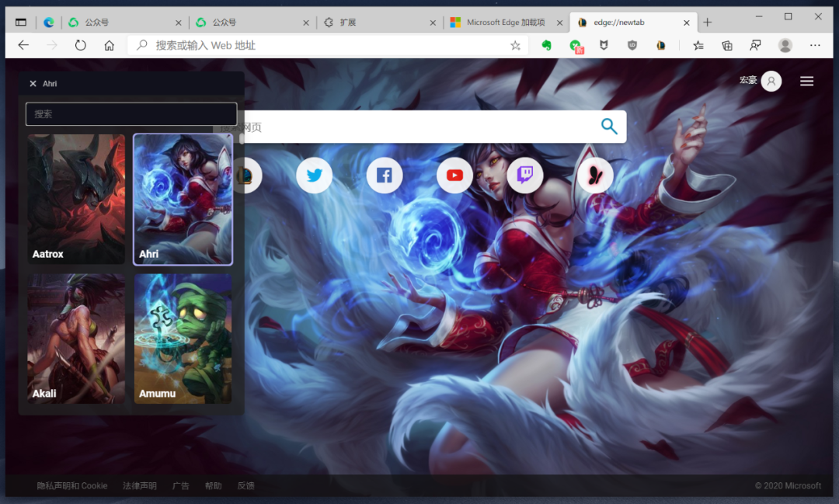Click the 宏豪 username label
This screenshot has width=839, height=504.
(x=748, y=80)
